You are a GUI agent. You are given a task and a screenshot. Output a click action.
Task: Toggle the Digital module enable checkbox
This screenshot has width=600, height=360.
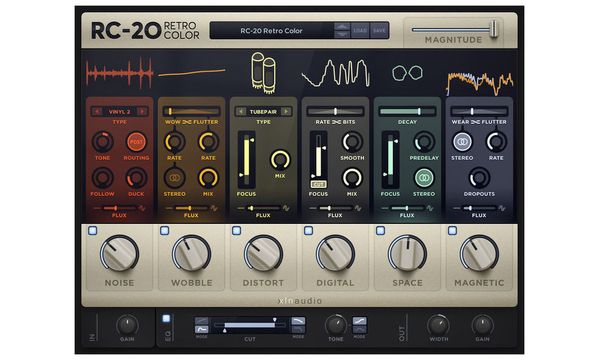point(308,230)
